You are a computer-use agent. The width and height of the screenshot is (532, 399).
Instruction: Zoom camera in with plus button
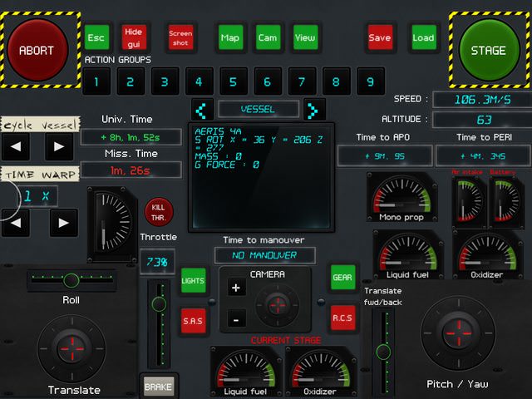pyautogui.click(x=236, y=288)
